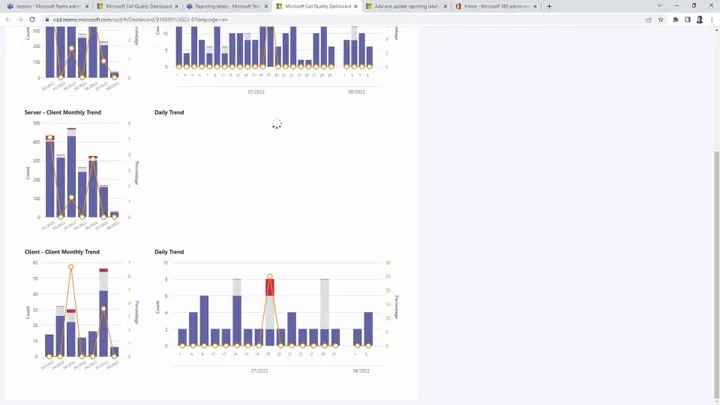Viewport: 720px width, 405px height.
Task: Close the Reporting labels tab
Action: [x=266, y=6]
